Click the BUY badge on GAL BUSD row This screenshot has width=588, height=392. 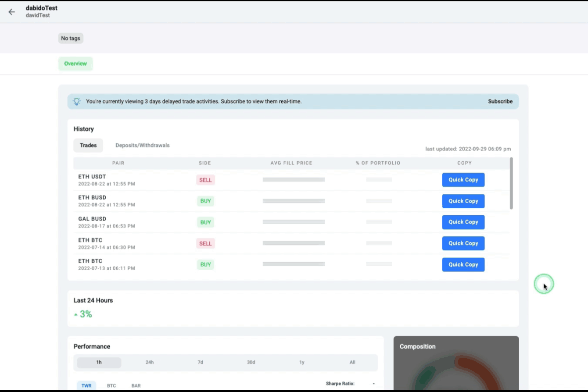coord(205,222)
